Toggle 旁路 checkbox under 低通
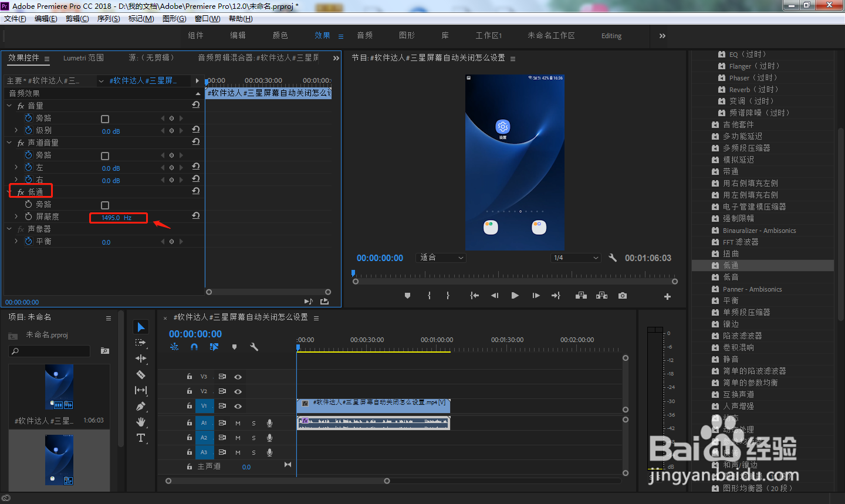Image resolution: width=845 pixels, height=504 pixels. (105, 205)
